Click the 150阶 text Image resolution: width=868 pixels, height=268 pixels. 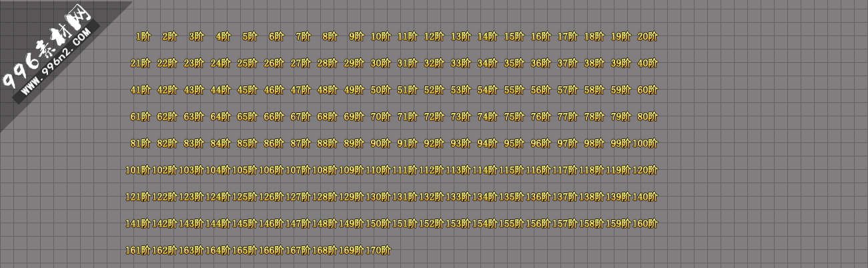[x=378, y=224]
